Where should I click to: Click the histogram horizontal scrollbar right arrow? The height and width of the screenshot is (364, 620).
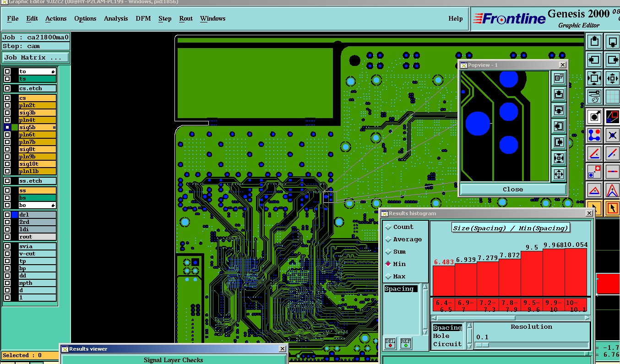click(x=587, y=318)
